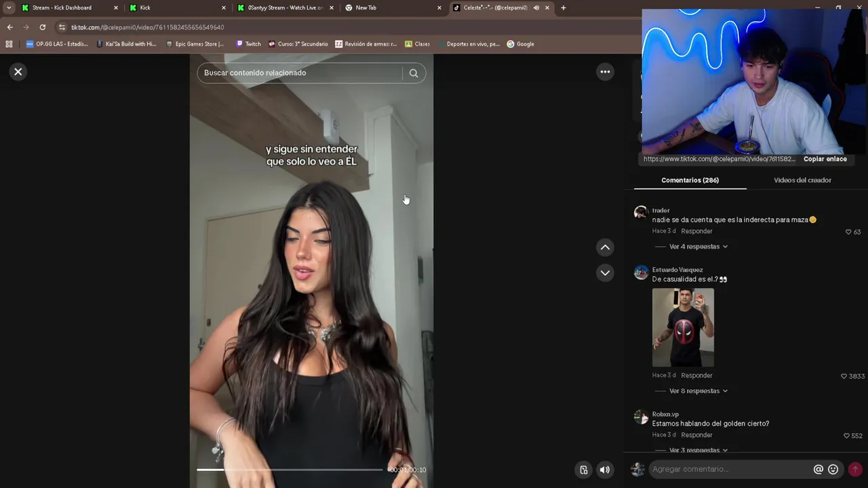Click the site info icon in address bar
Viewport: 868px width, 488px height.
(62, 27)
